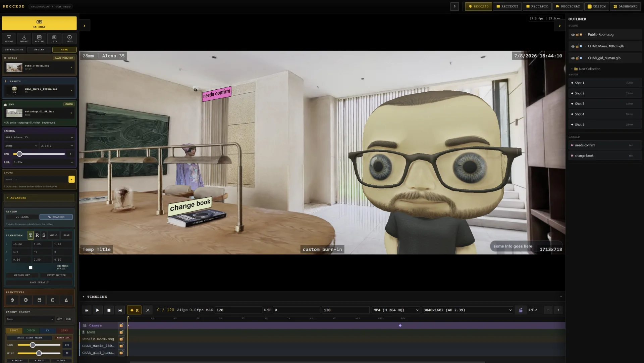Toggle World transform space
Viewport: 644px width, 363px height.
coord(53,235)
